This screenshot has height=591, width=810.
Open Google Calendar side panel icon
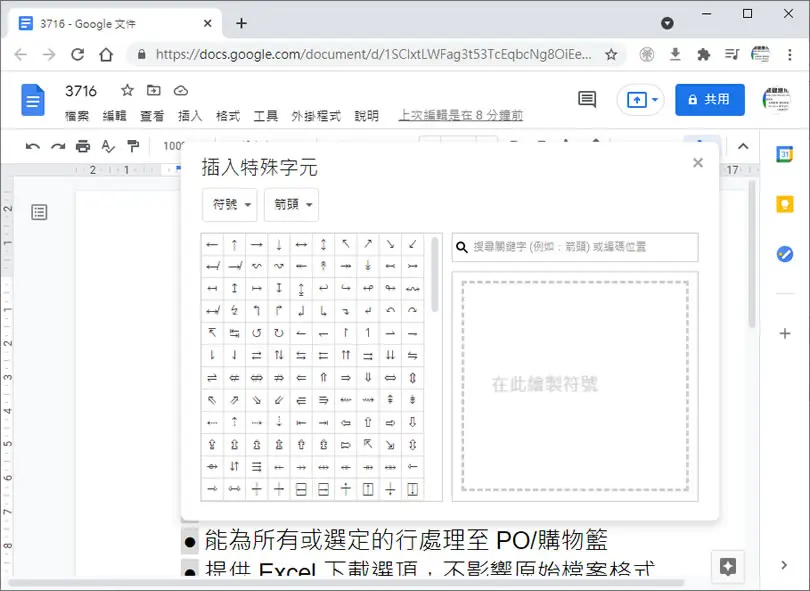click(785, 154)
